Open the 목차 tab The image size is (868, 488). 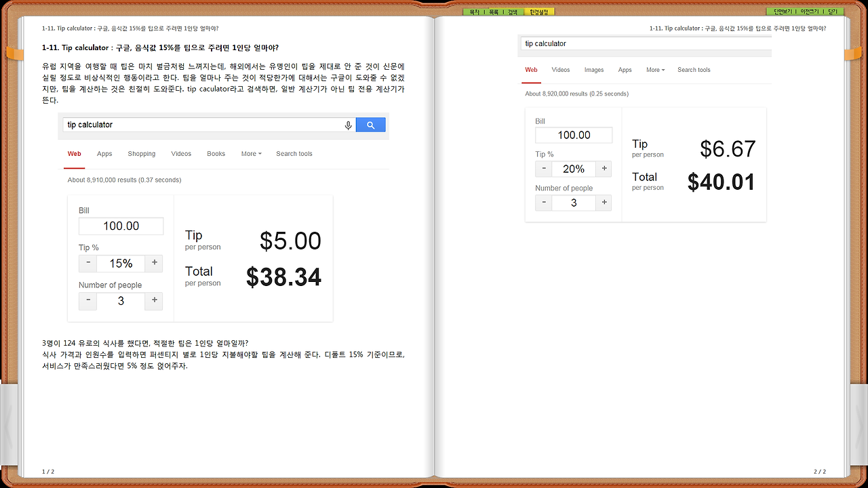(474, 12)
